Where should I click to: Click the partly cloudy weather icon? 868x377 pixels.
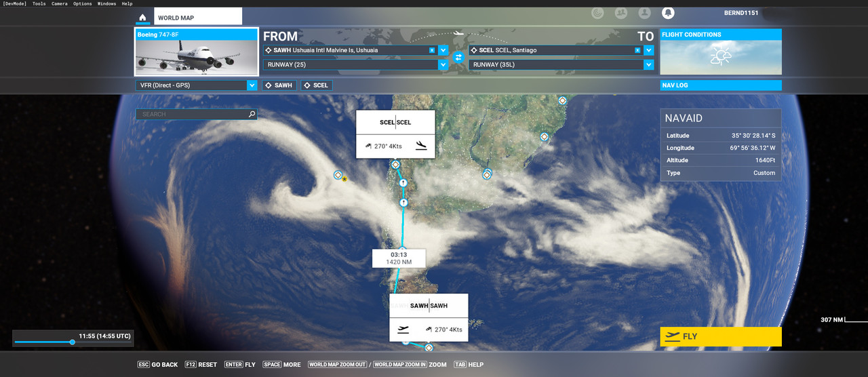tap(721, 57)
